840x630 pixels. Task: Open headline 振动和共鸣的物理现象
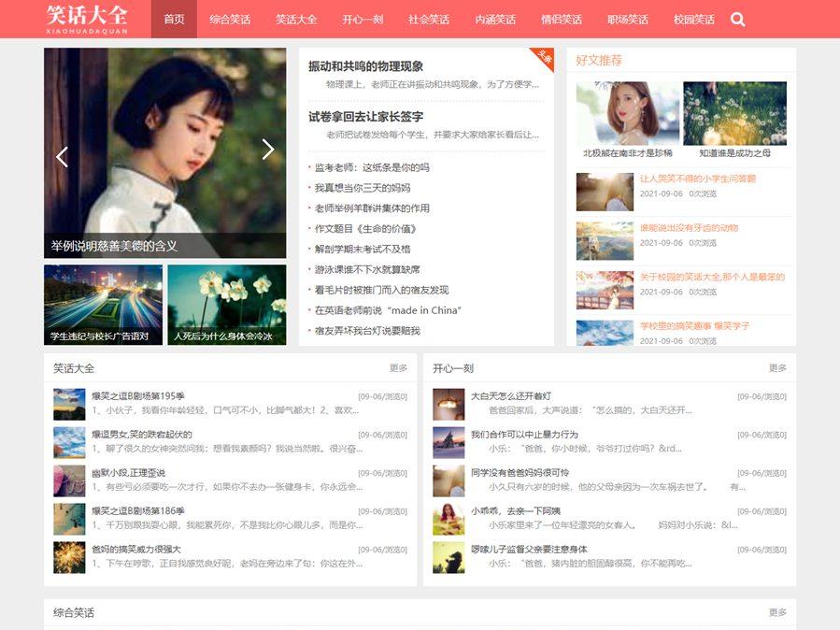coord(366,66)
